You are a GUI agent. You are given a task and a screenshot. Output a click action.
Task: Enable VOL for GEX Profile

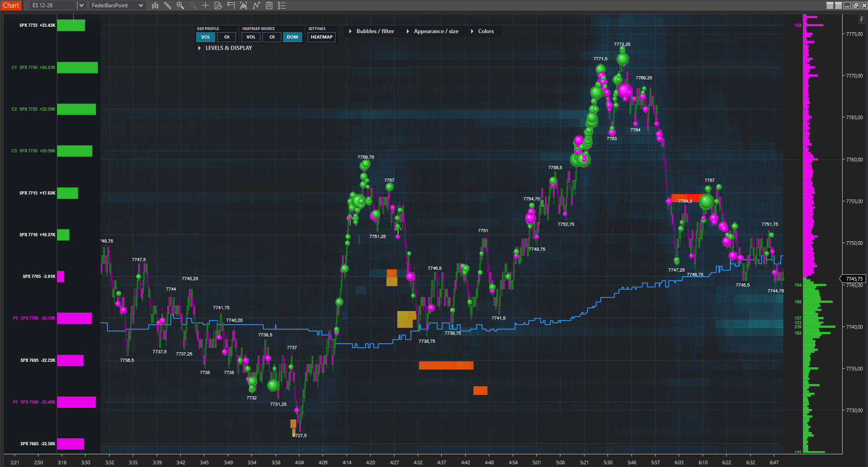click(206, 37)
